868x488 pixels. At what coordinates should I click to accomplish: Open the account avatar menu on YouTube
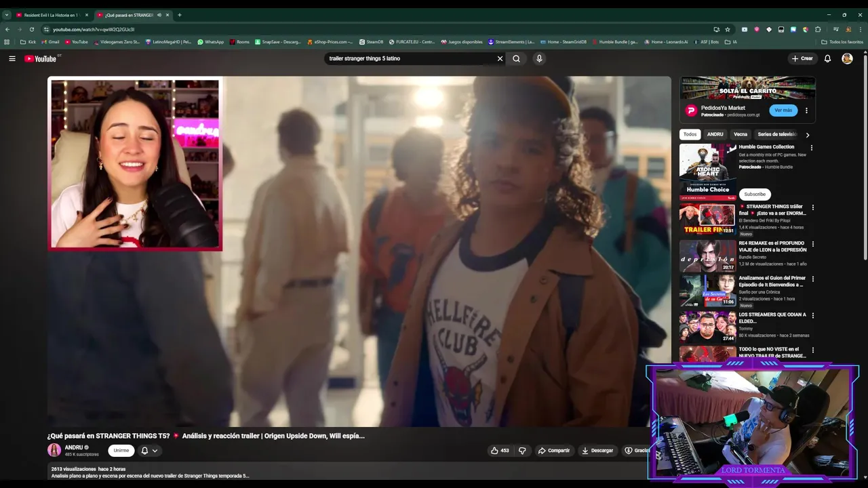click(x=847, y=59)
